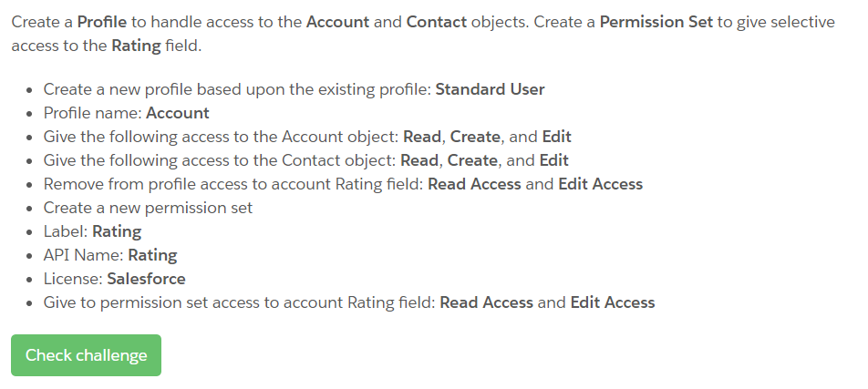Click 'Account' value after Profile name
Viewport: 868px width, 389px height.
pos(178,113)
